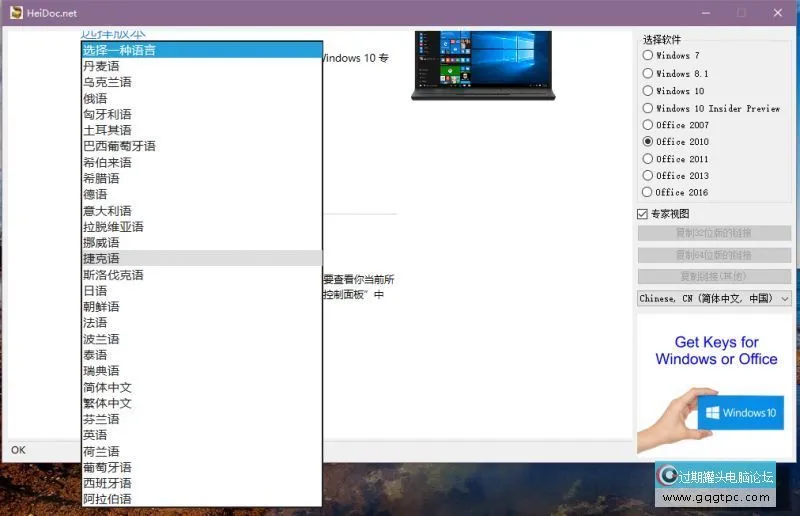Select the Windows 7 radio button
800x516 pixels.
pos(648,56)
